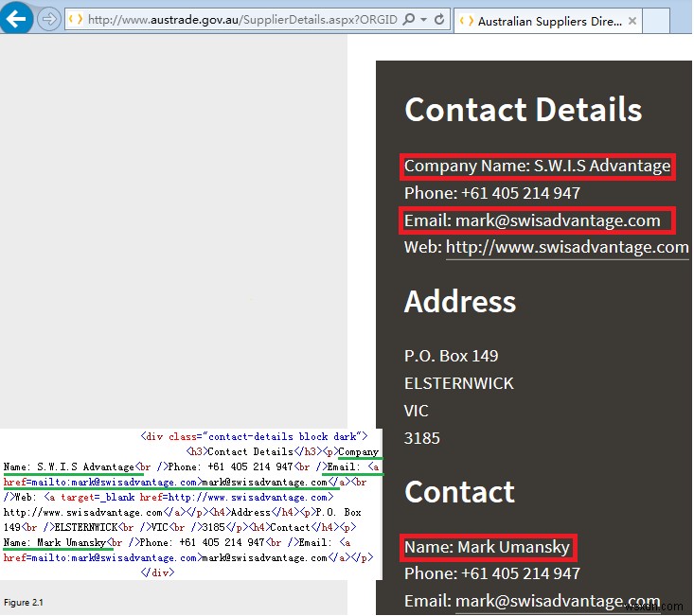Click the 'Address' heading
This screenshot has height=616, width=694.
tap(460, 302)
